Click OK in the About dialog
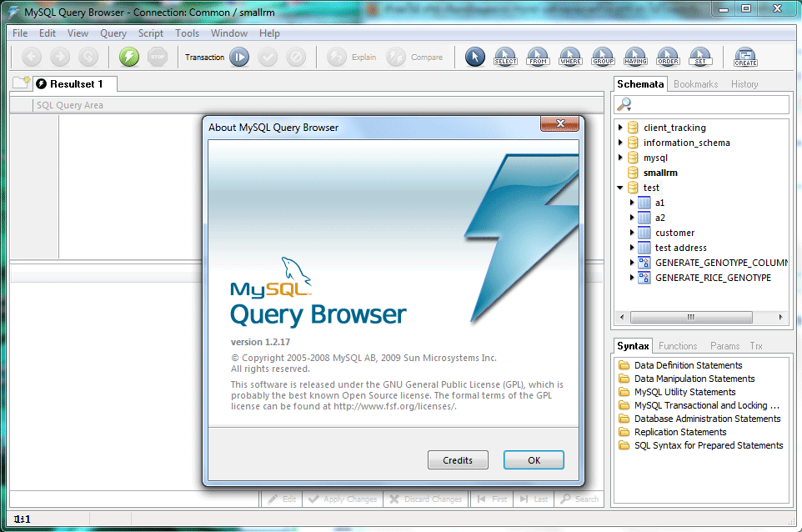This screenshot has width=802, height=532. click(534, 460)
